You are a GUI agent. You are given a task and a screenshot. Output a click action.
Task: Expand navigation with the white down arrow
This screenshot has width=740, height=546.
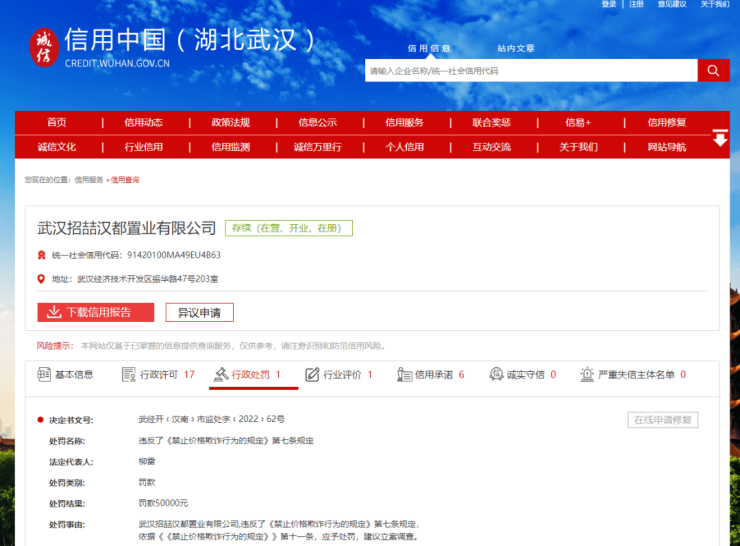click(719, 139)
